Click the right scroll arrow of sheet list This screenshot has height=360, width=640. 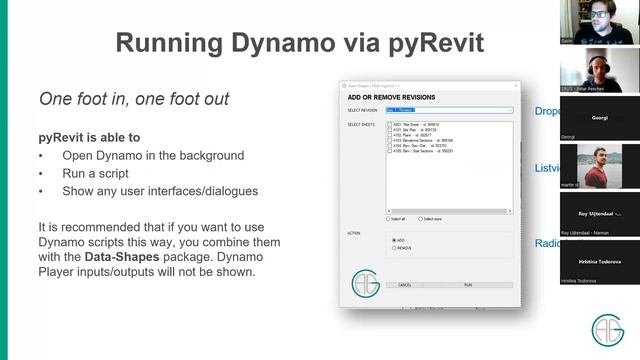coord(510,211)
